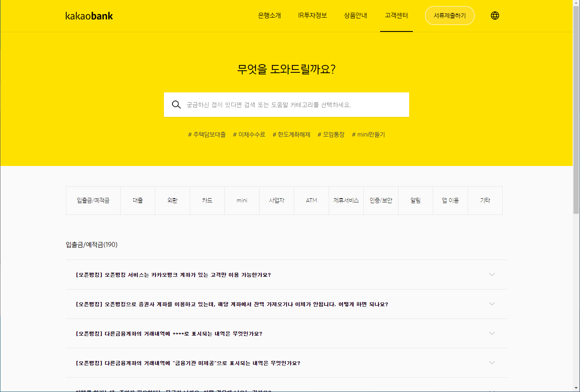Expand chevron for 금융기관 미제공 question
The image size is (580, 392).
pyautogui.click(x=492, y=363)
